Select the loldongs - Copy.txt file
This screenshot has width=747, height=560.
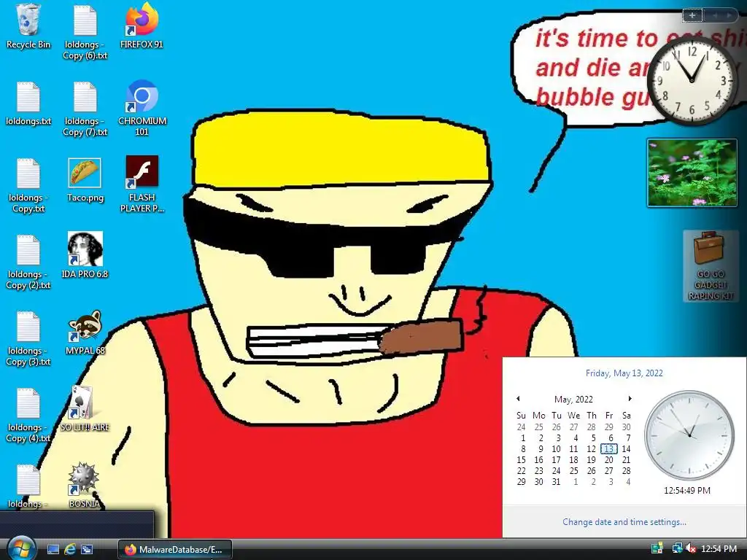[x=28, y=185]
